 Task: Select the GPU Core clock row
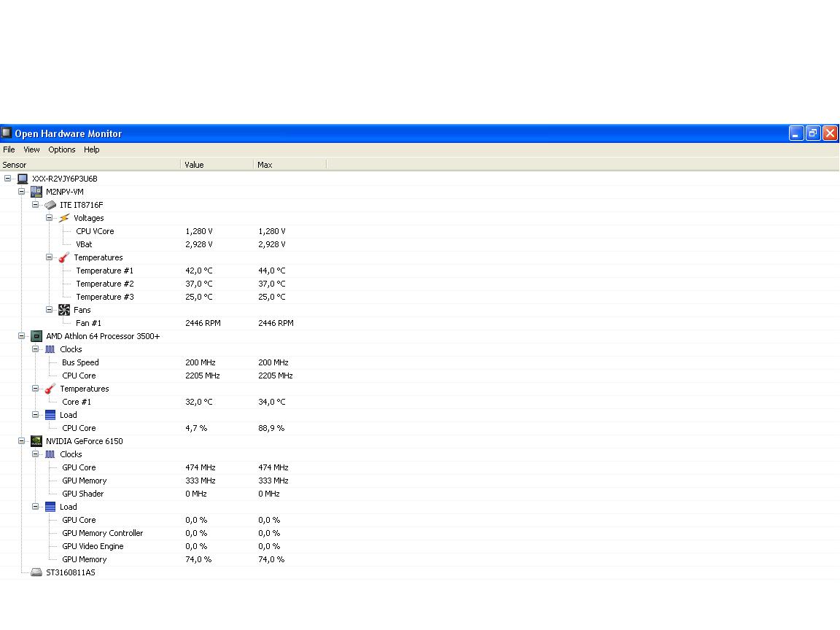tap(420, 467)
